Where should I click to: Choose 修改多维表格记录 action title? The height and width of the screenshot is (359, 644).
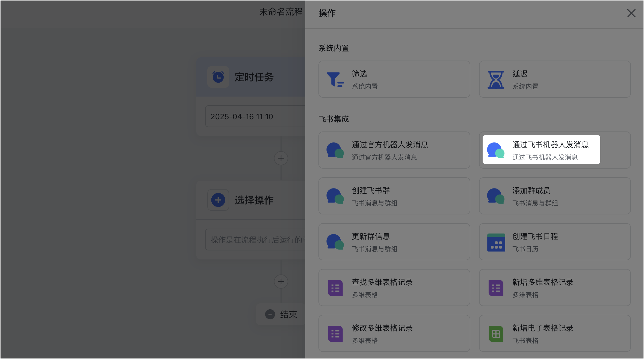point(382,328)
